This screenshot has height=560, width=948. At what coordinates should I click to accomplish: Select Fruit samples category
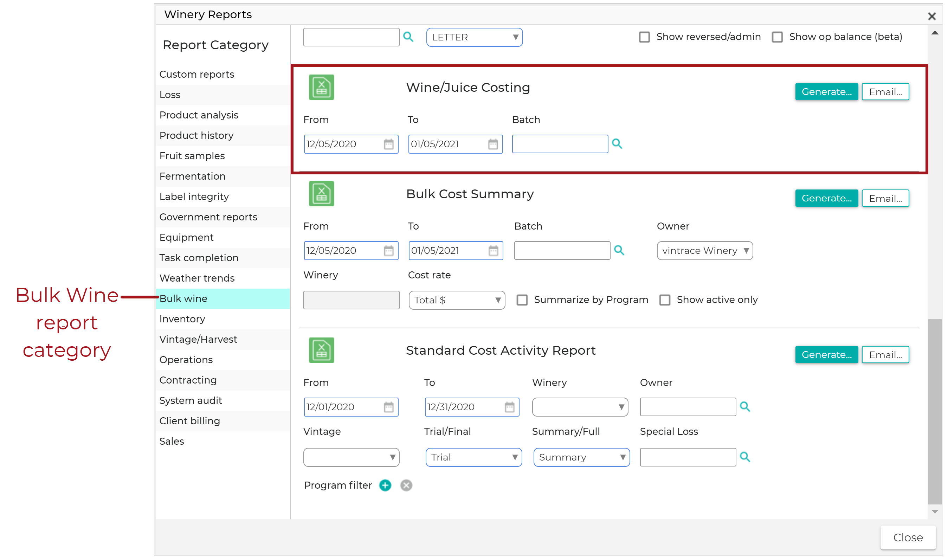point(223,156)
